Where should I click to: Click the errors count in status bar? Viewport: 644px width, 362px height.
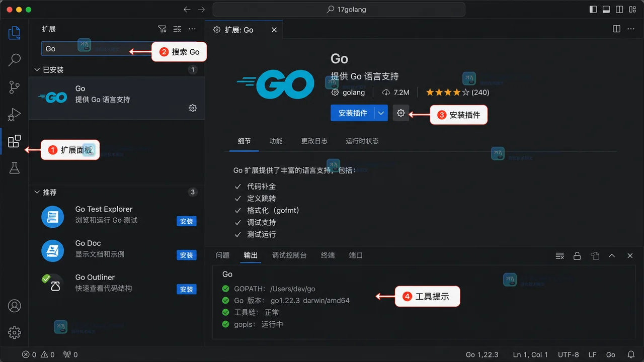[x=29, y=354]
